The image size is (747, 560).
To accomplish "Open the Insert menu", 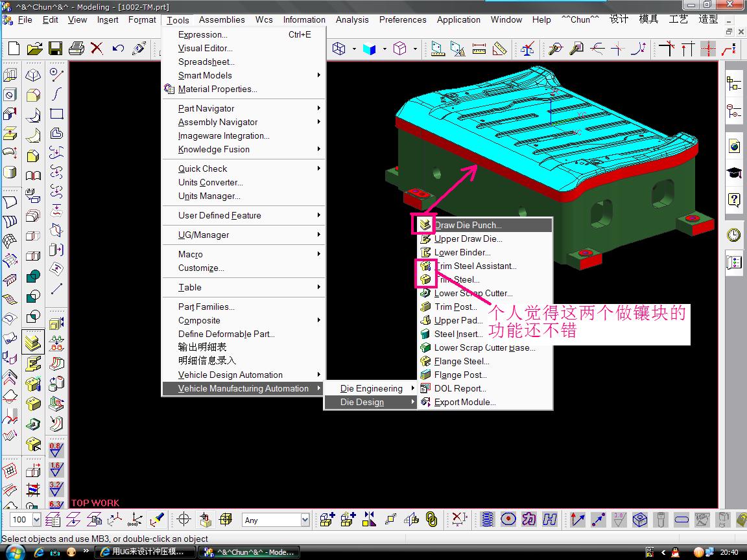I will pos(108,19).
